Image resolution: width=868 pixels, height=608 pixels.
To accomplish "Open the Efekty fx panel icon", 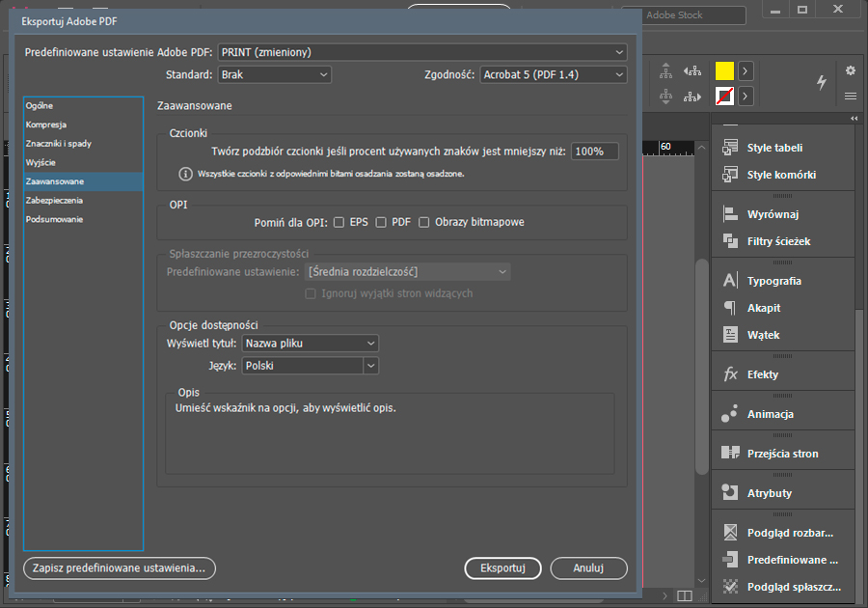I will pos(730,374).
